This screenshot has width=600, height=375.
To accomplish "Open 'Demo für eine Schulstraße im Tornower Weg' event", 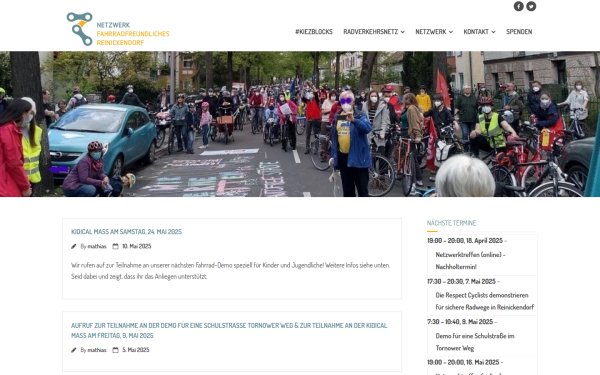I will 475,342.
